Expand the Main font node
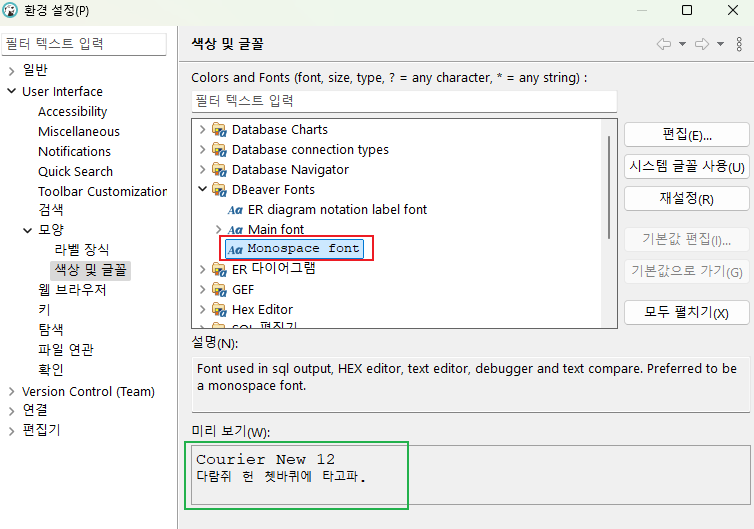 [x=219, y=229]
